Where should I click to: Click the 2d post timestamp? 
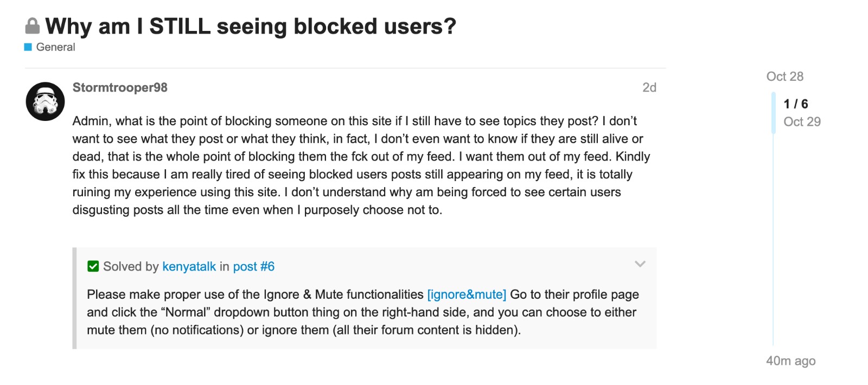649,87
